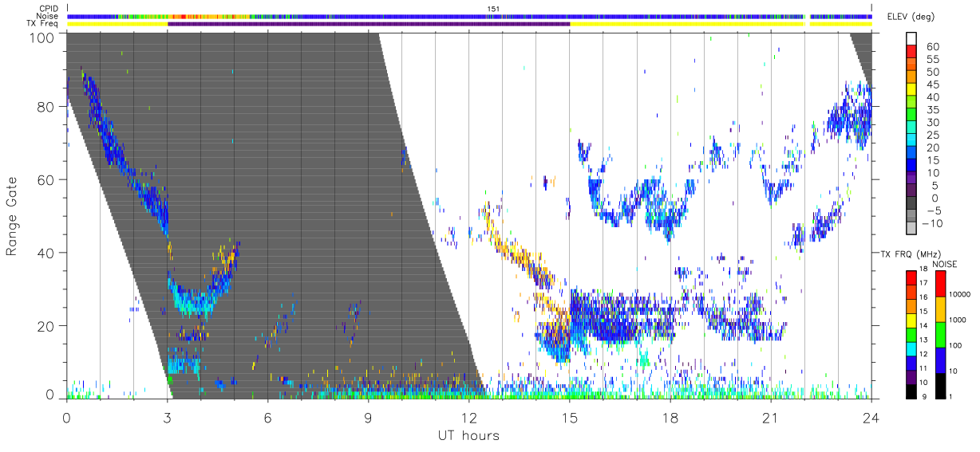Click the orange-red patch in the Noise strip
Viewport: 980px width, 452px height.
pyautogui.click(x=184, y=16)
